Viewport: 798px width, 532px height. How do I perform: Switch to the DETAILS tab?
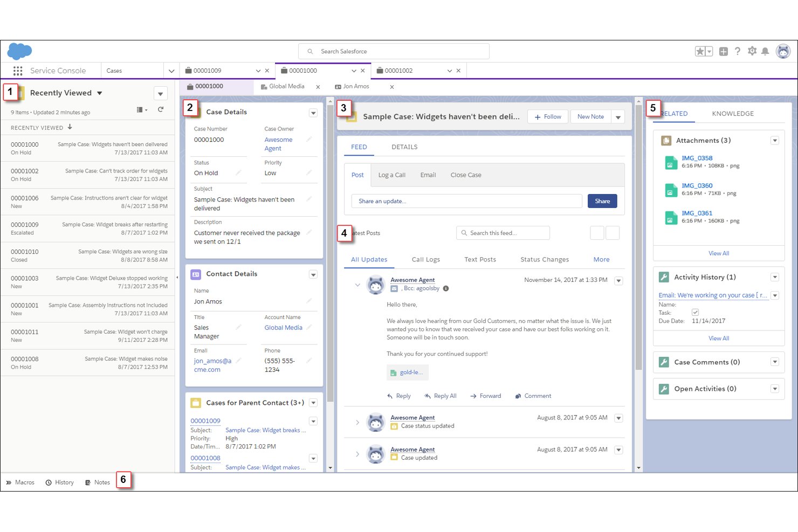tap(404, 147)
